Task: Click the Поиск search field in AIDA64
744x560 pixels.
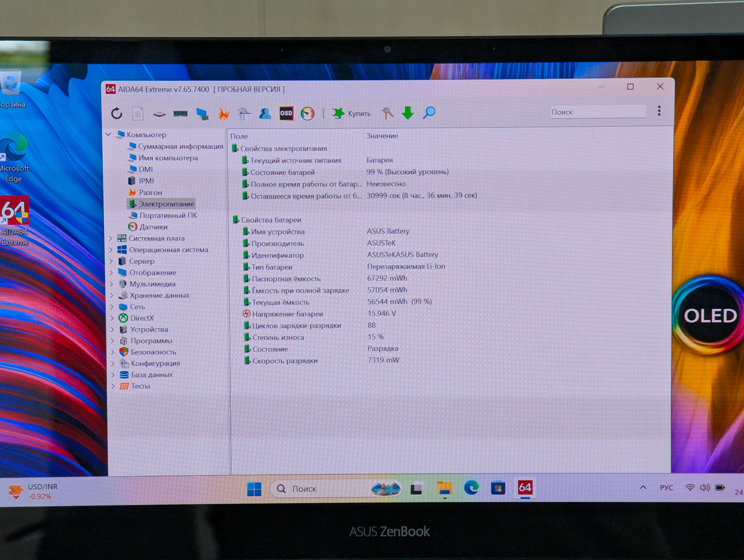Action: [x=598, y=112]
